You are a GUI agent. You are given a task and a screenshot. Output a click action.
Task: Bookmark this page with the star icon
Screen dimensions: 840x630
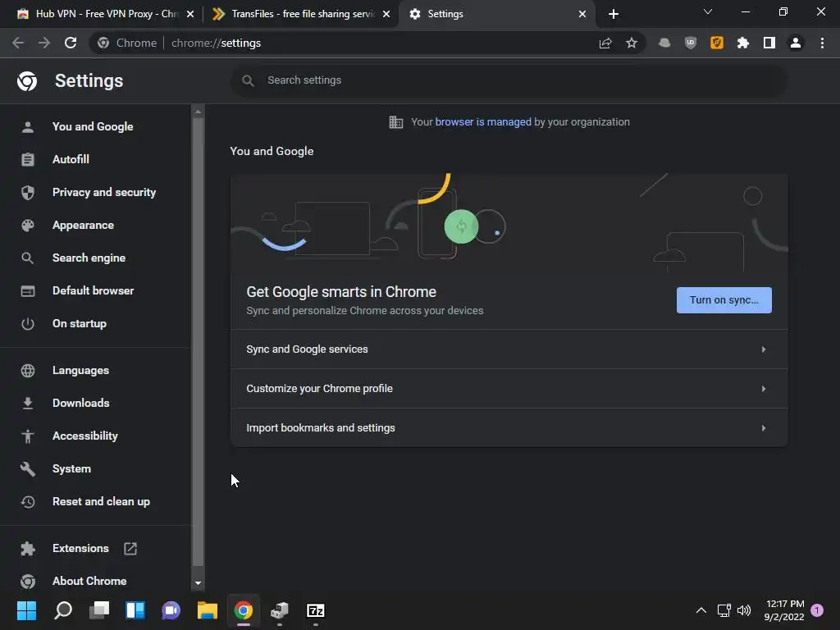point(632,43)
